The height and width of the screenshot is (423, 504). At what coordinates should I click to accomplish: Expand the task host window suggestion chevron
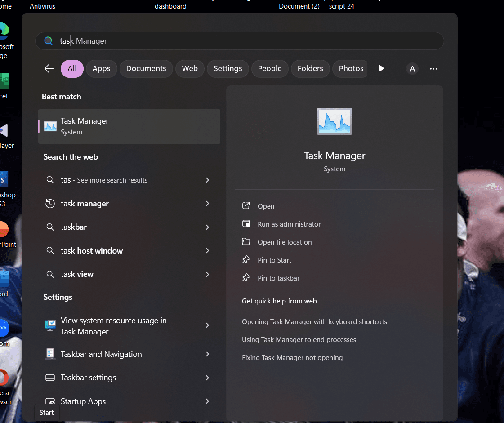(x=207, y=250)
